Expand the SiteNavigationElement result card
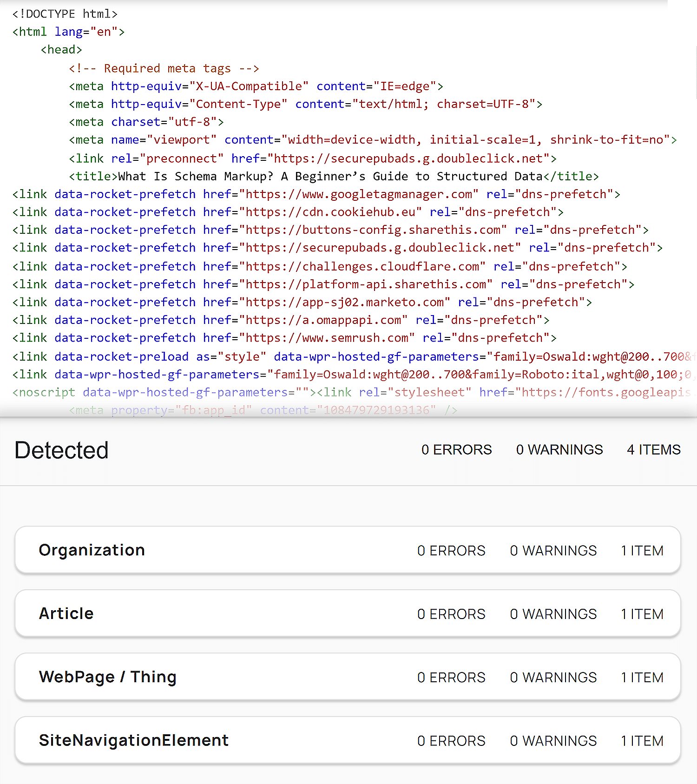 click(x=348, y=740)
